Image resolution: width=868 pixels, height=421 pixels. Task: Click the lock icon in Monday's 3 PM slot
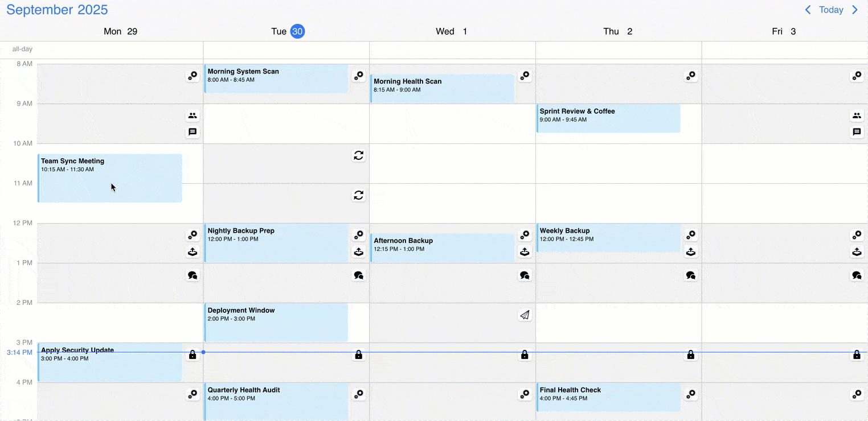coord(193,355)
